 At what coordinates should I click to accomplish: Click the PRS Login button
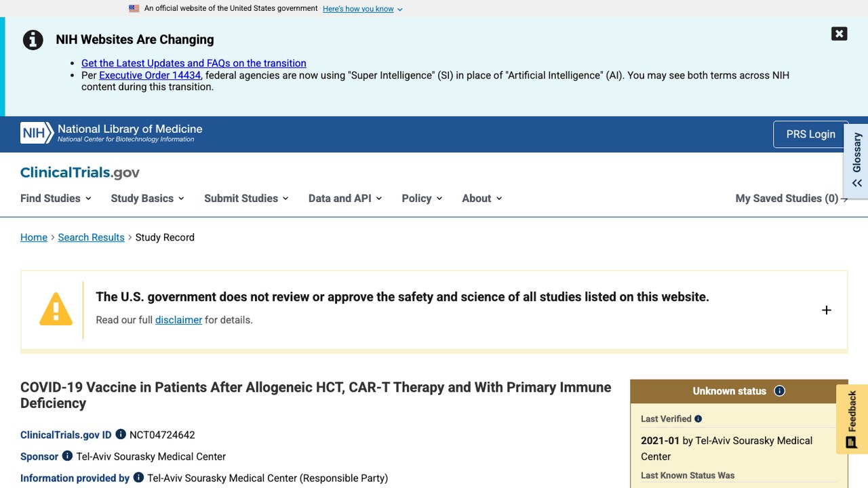810,134
